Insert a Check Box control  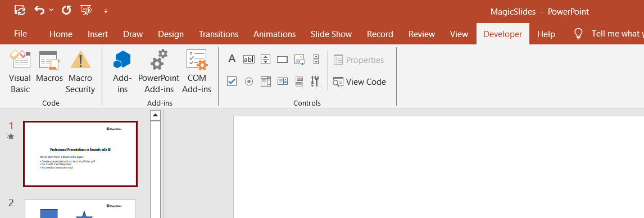(x=232, y=81)
